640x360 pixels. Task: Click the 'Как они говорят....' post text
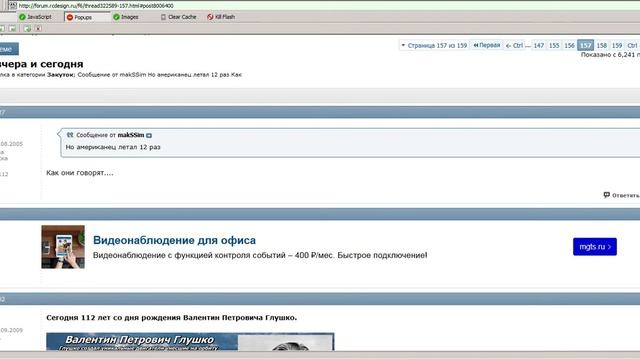click(80, 173)
